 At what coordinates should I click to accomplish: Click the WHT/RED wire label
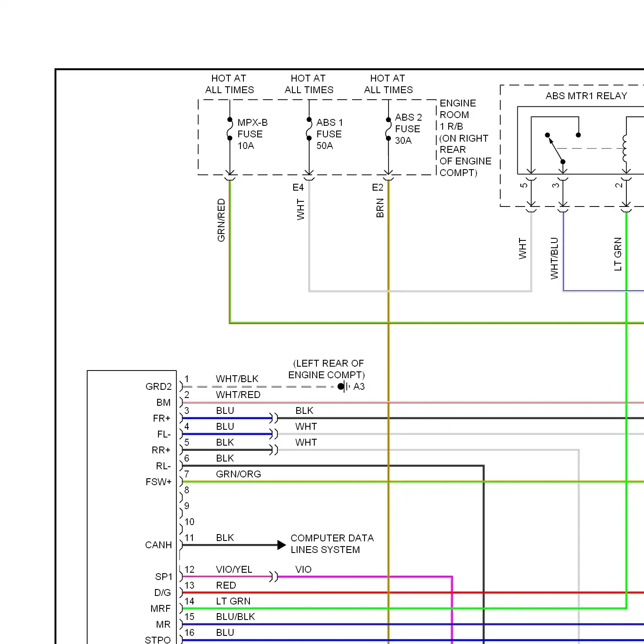238,395
